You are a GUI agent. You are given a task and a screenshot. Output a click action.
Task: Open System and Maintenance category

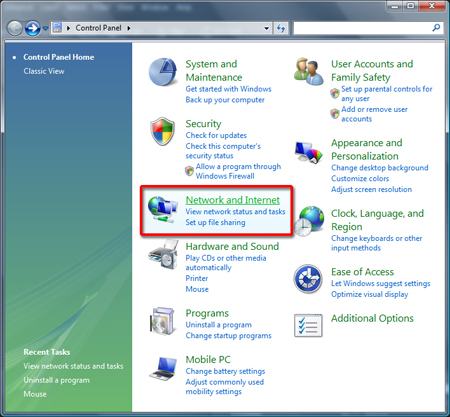(x=214, y=71)
